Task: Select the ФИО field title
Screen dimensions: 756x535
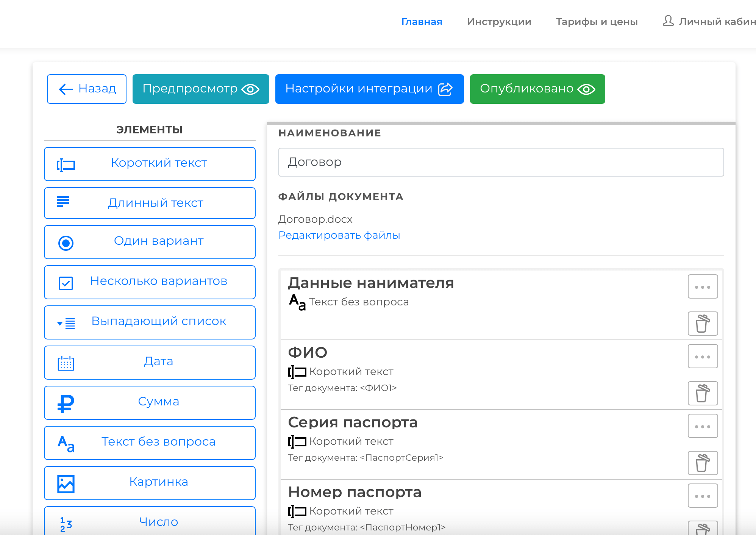Action: coord(308,353)
